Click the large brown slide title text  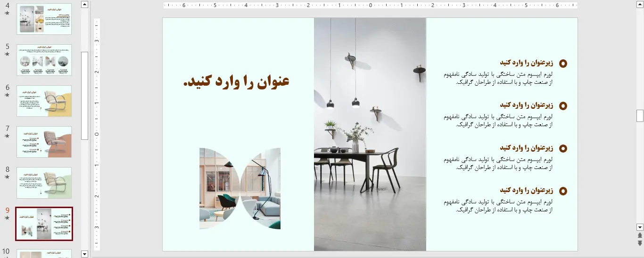tap(236, 82)
